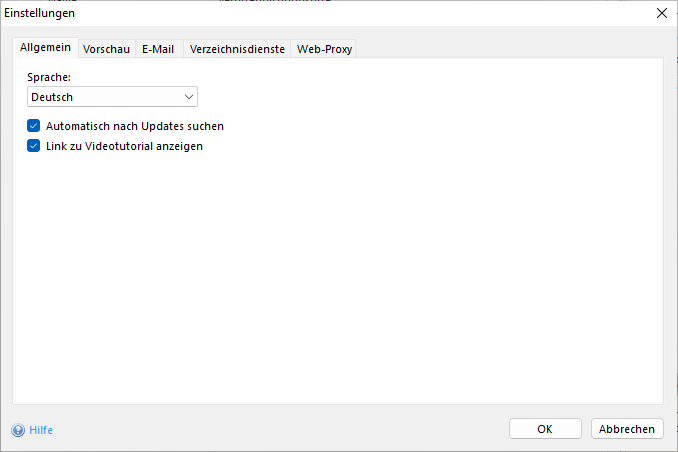Toggle the Link zu Videotutorial anzeigen checkbox
678x452 pixels.
coord(33,146)
